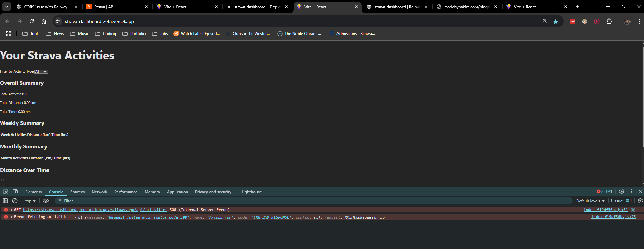Reload the current page
This screenshot has height=249, width=644.
click(x=32, y=21)
